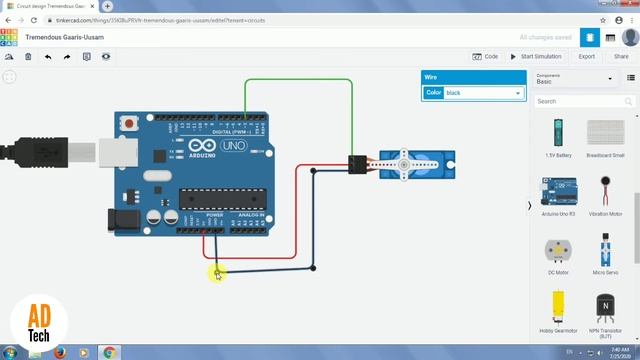
Task: Select the Micro Servo component
Action: tap(605, 254)
